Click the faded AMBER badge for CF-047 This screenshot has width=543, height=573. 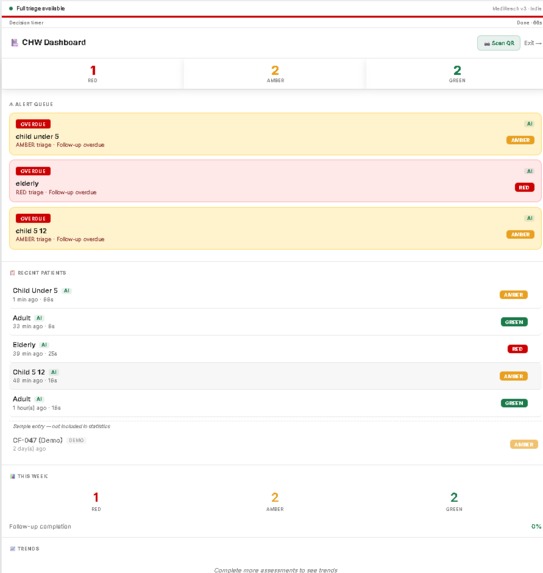524,444
